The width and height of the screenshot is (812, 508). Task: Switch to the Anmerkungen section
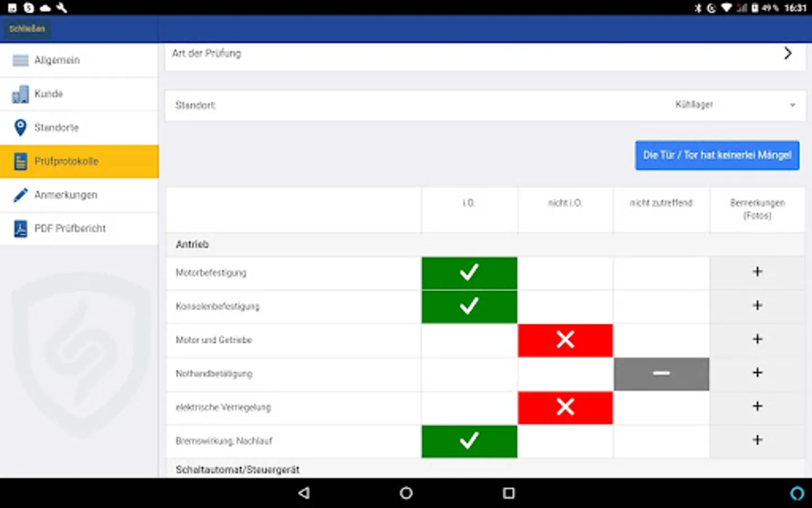(x=65, y=195)
